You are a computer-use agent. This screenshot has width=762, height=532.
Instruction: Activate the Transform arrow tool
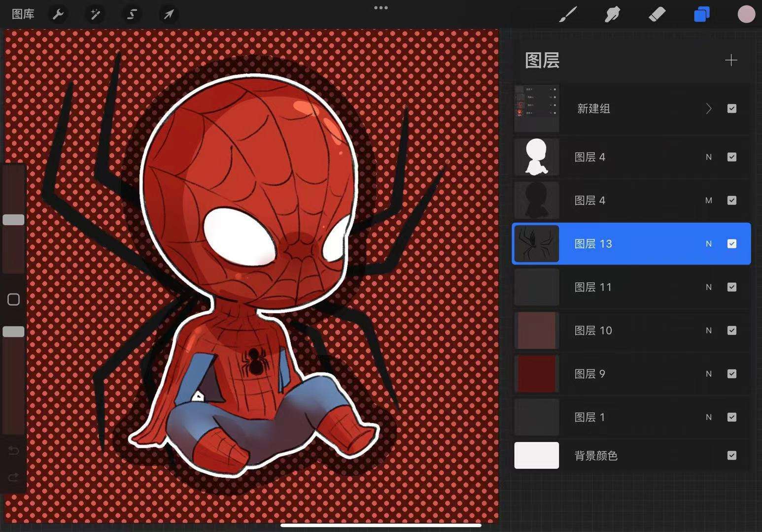point(169,14)
